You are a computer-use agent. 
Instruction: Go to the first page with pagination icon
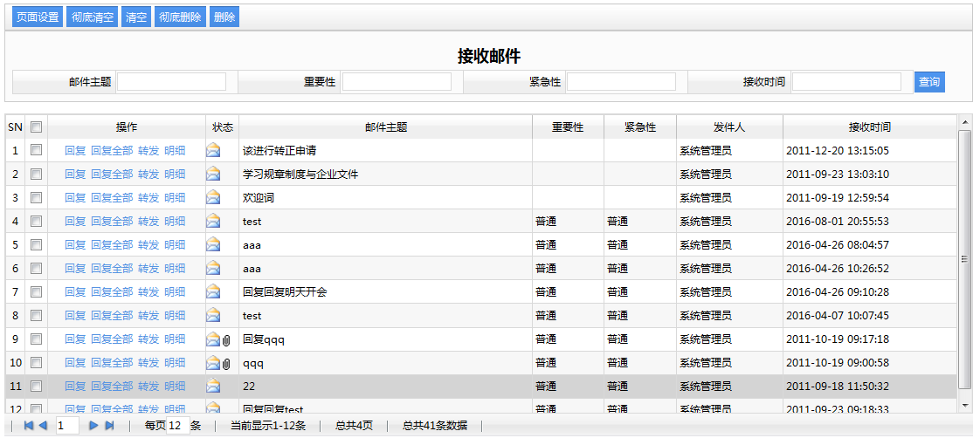[x=28, y=426]
